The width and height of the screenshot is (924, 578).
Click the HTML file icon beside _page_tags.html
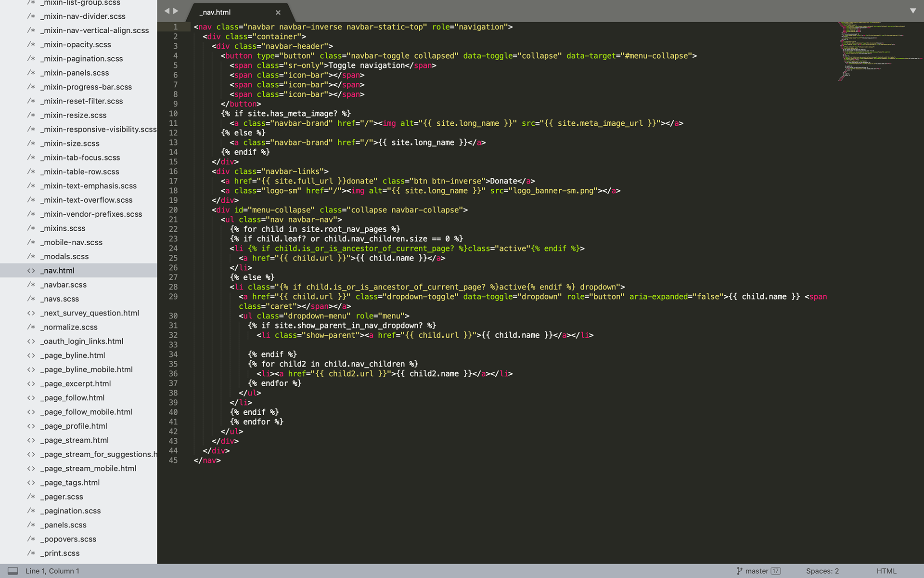[x=31, y=483]
